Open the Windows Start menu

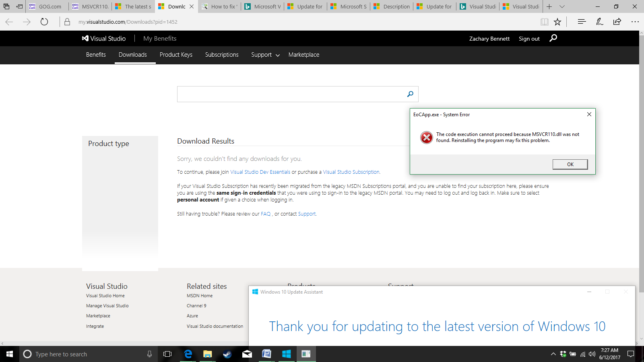(10, 354)
